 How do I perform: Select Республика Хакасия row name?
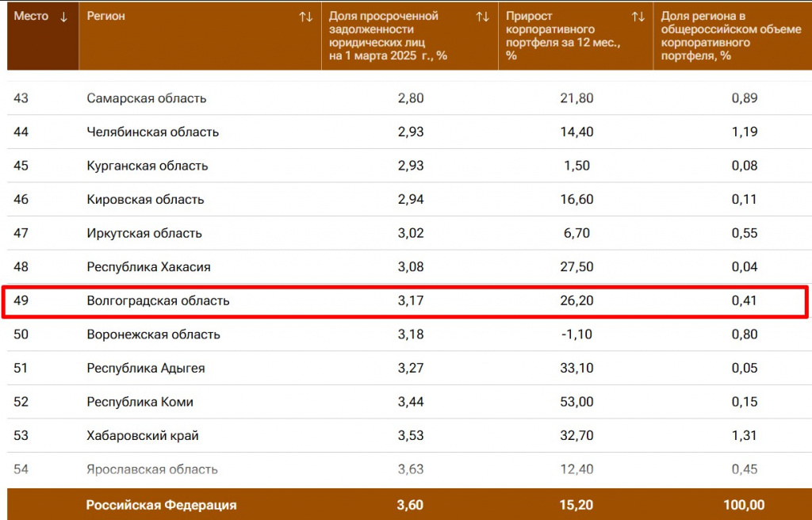coord(148,266)
